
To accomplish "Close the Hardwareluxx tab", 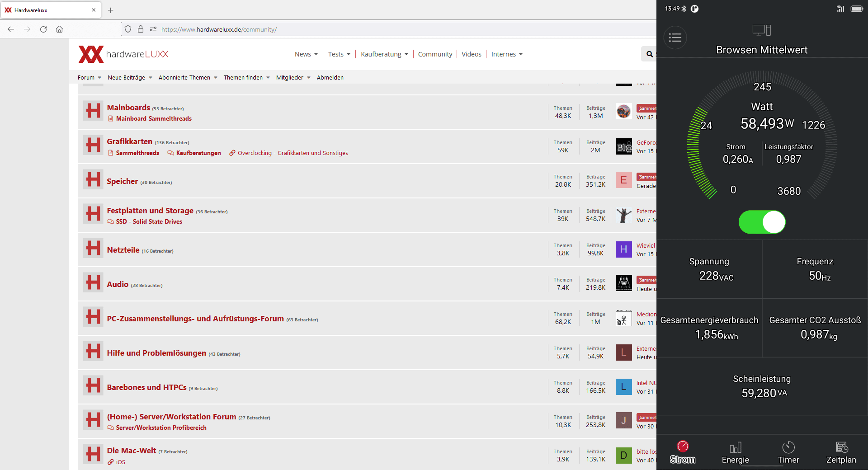I will click(94, 10).
